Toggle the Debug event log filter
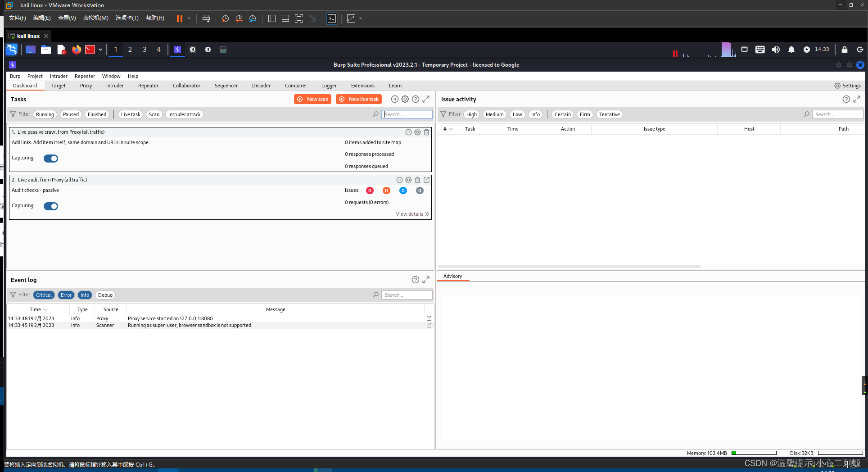This screenshot has height=472, width=868. (x=105, y=295)
